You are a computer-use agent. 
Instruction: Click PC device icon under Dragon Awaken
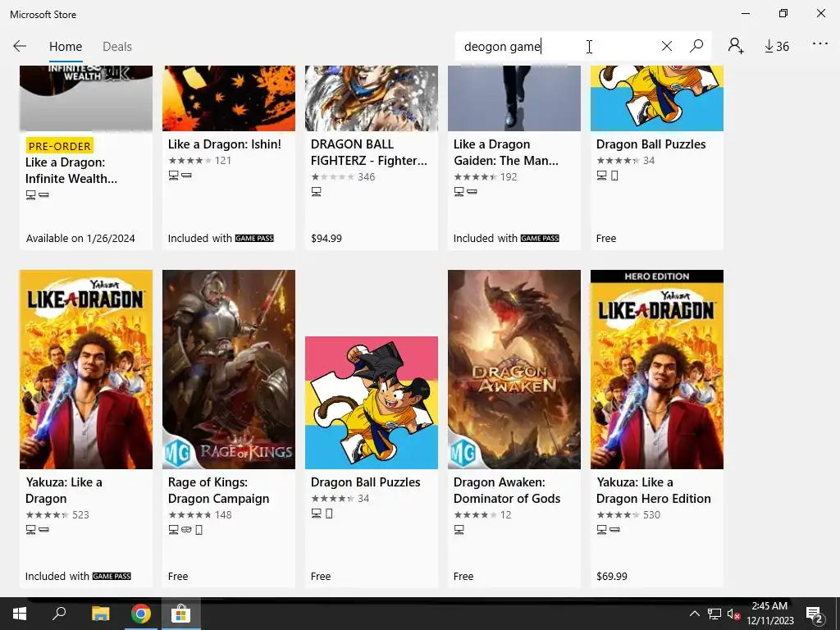(459, 530)
